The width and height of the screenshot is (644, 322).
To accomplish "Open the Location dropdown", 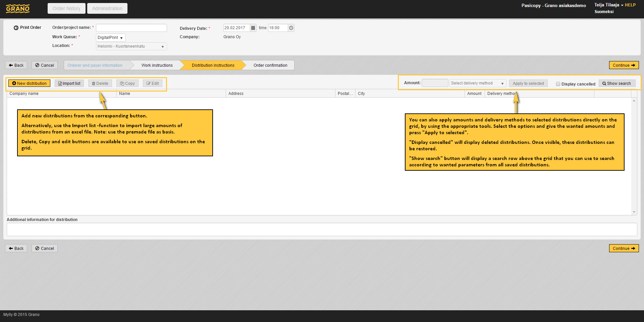I will [x=131, y=46].
